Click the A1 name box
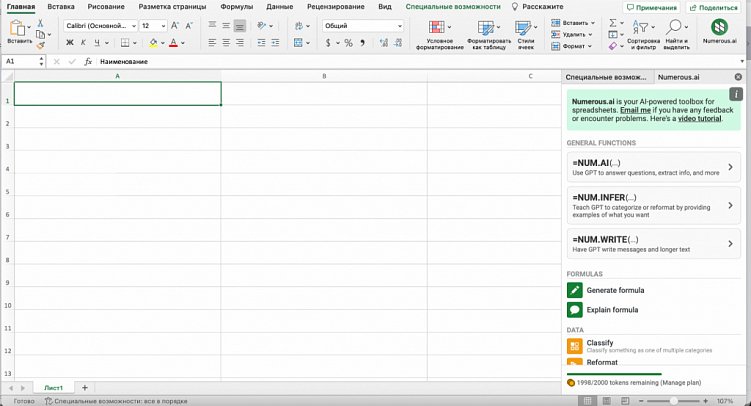 (21, 61)
